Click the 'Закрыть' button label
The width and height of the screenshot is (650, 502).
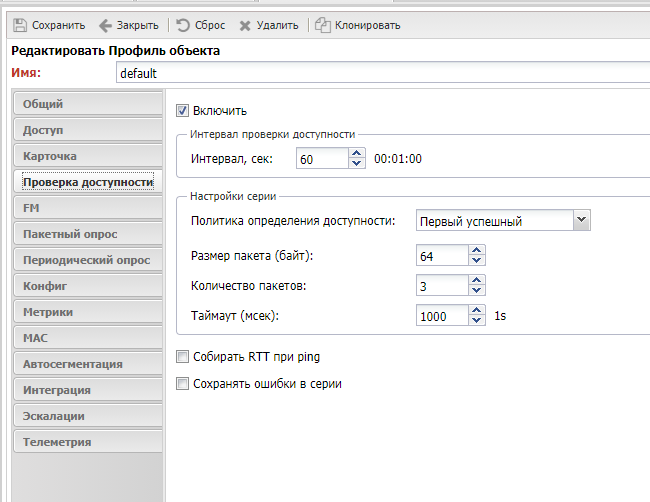click(x=138, y=25)
